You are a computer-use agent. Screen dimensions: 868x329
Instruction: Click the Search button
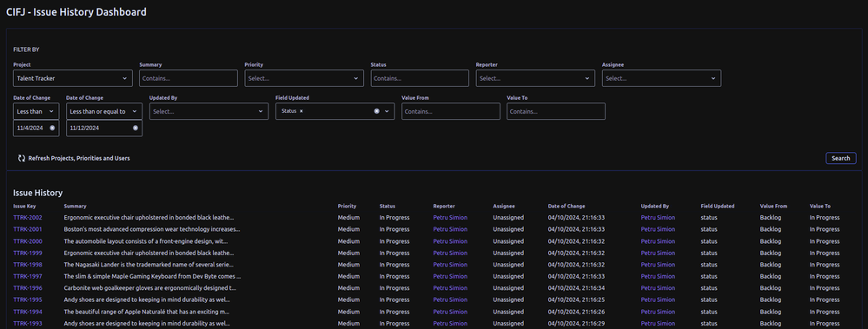(841, 158)
